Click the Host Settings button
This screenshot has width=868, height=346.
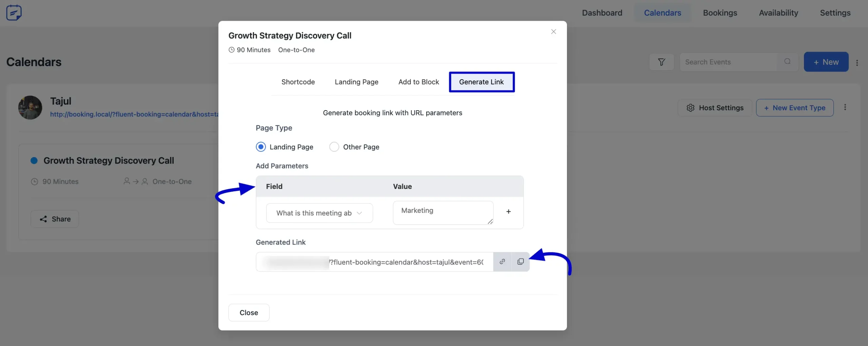715,108
